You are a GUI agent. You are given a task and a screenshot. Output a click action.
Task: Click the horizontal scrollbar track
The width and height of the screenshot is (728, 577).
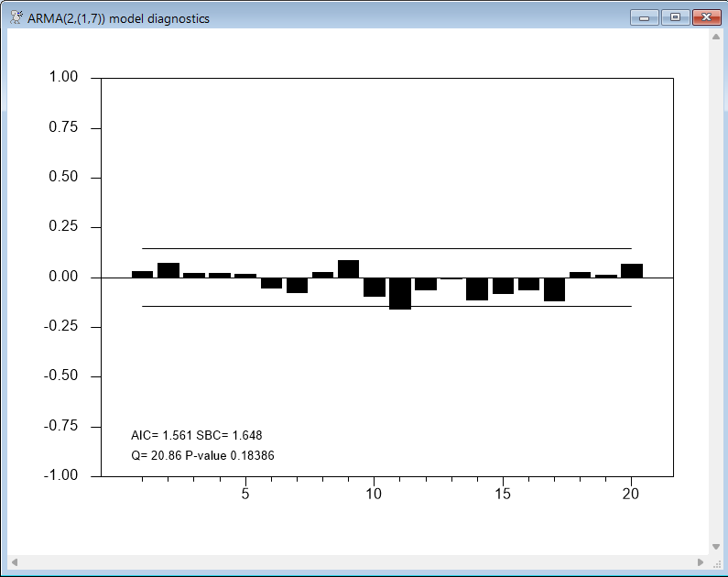[x=357, y=561]
